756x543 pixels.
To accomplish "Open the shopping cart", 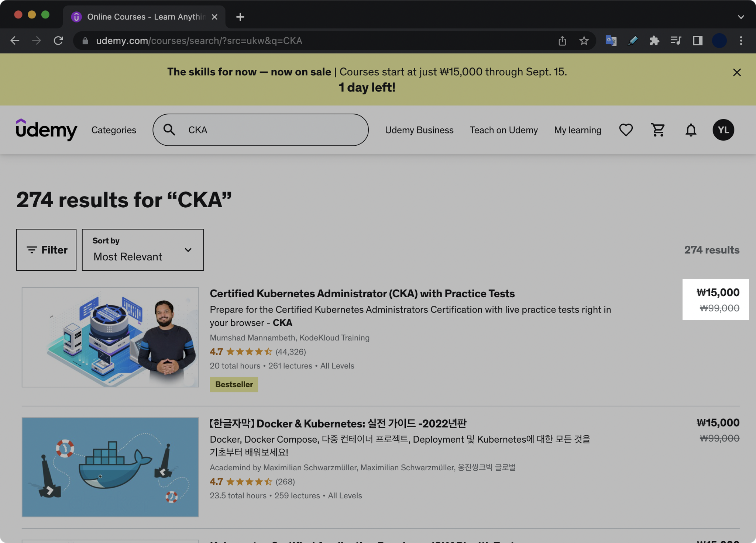I will [658, 130].
